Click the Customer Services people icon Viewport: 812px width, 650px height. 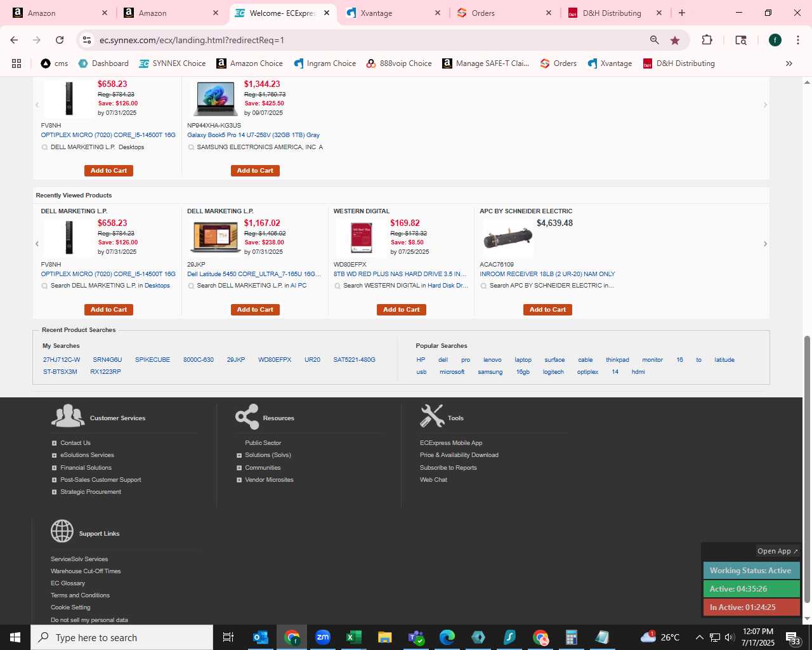[68, 416]
